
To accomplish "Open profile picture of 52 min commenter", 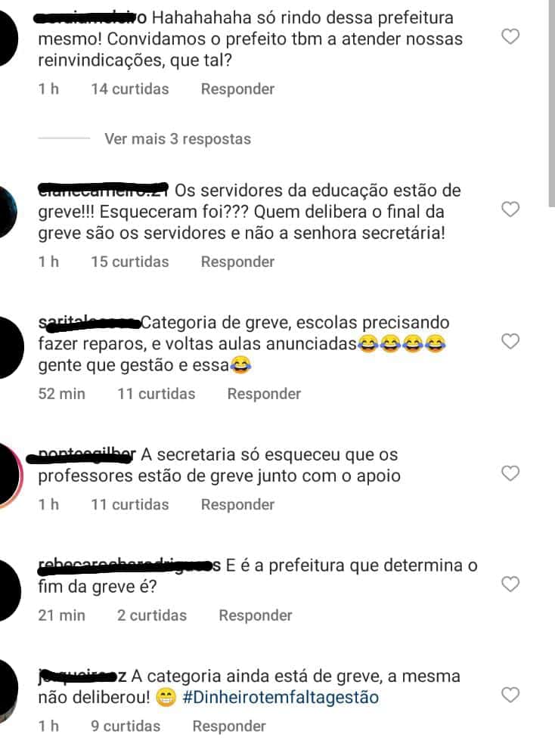I will [9, 347].
